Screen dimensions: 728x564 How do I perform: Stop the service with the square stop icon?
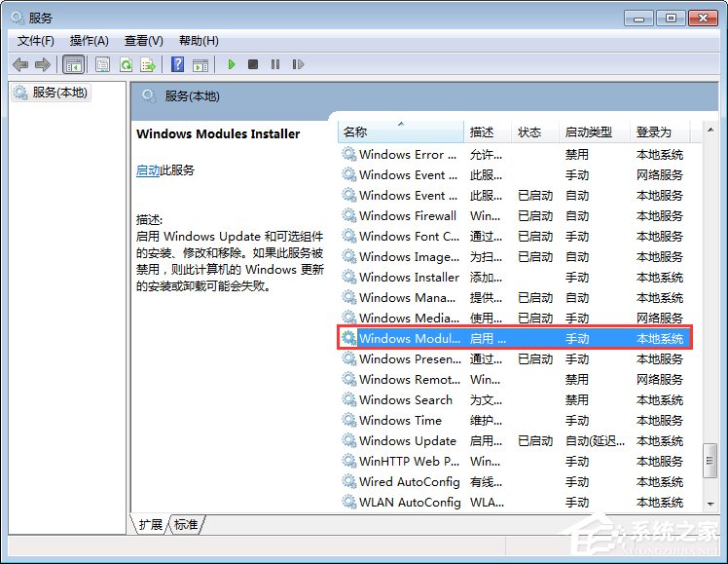pyautogui.click(x=253, y=64)
